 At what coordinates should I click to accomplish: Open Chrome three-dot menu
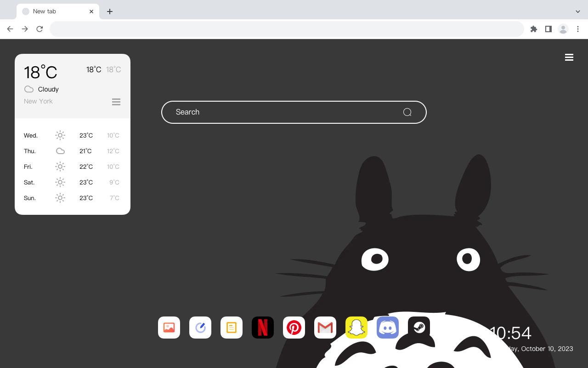click(x=578, y=29)
